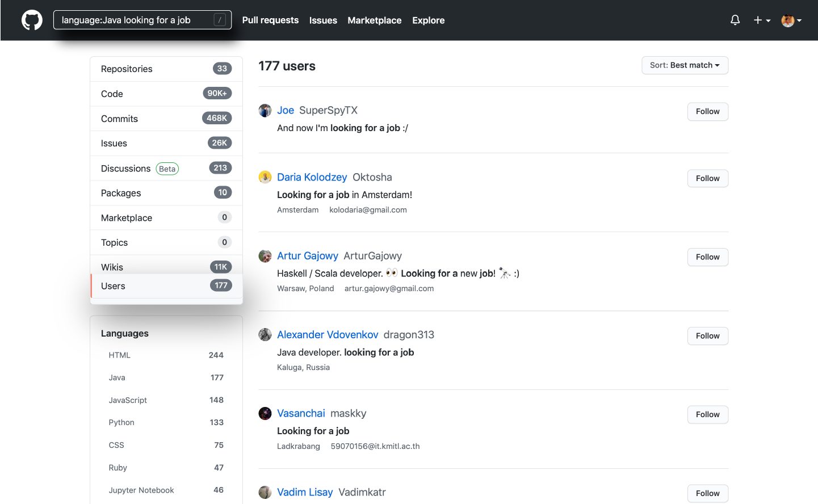Open Daria Kolodzey's profile link

312,177
